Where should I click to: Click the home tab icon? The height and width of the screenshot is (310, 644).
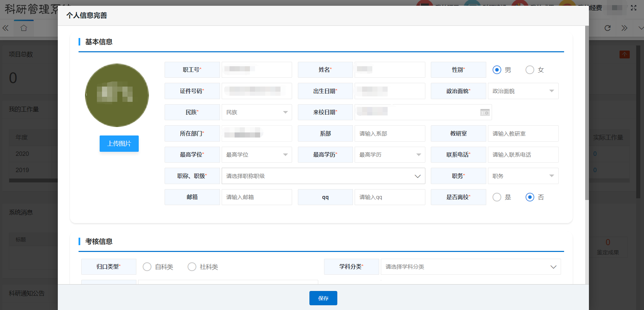(x=23, y=28)
